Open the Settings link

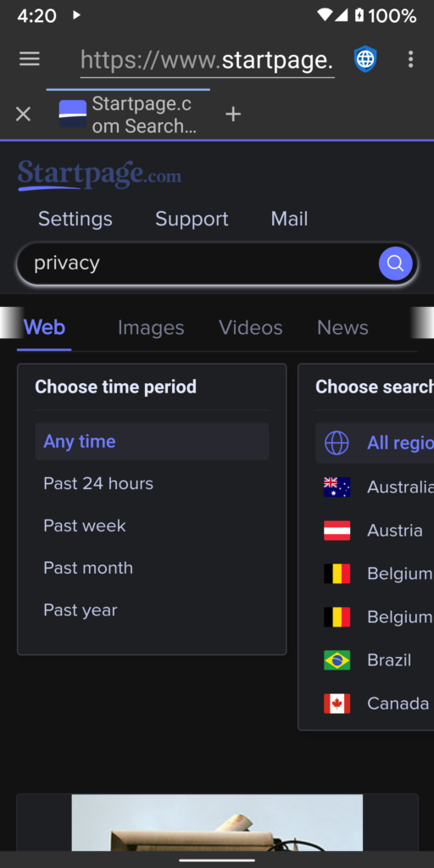[75, 219]
